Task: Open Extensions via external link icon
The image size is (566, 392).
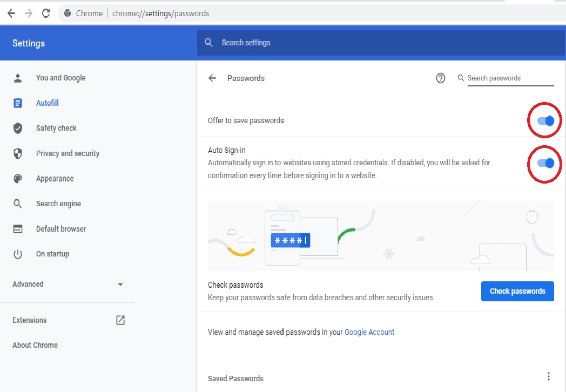Action: 120,320
